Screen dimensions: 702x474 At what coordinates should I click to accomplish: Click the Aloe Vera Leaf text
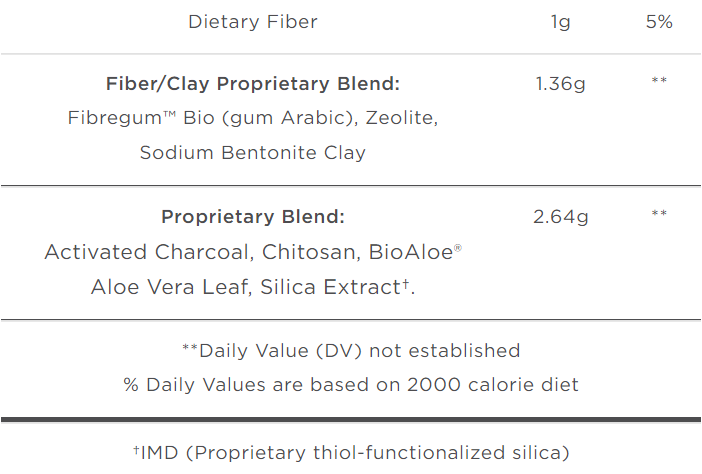pyautogui.click(x=171, y=287)
